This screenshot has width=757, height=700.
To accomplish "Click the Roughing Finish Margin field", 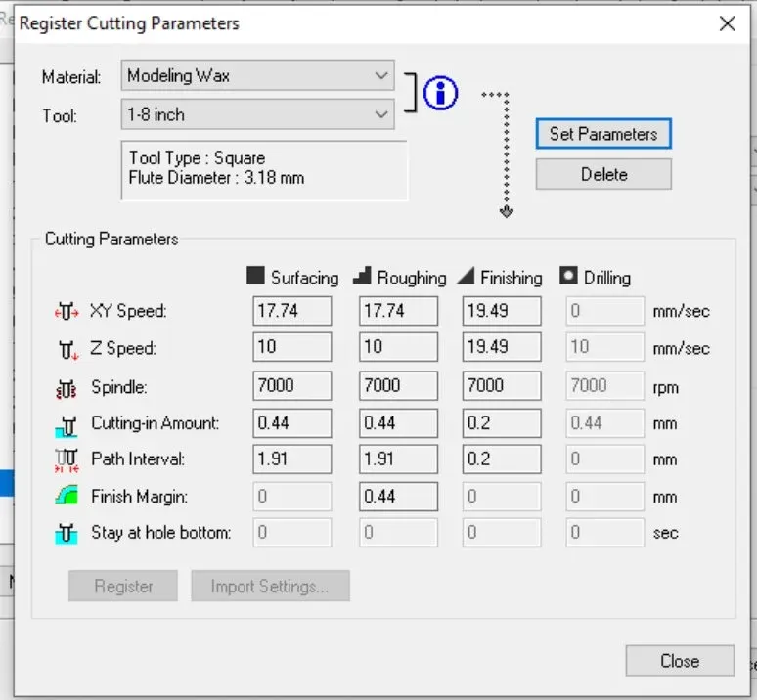I will 398,497.
